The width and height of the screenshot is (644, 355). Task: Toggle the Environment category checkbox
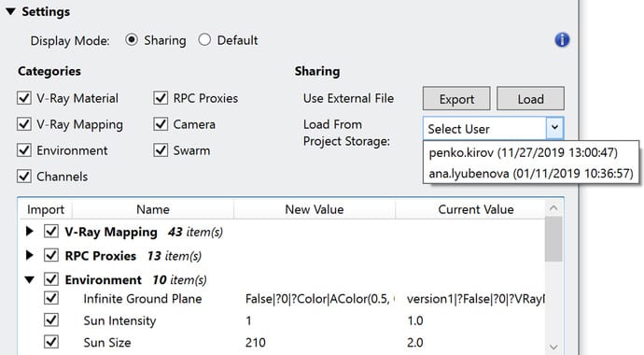(24, 150)
